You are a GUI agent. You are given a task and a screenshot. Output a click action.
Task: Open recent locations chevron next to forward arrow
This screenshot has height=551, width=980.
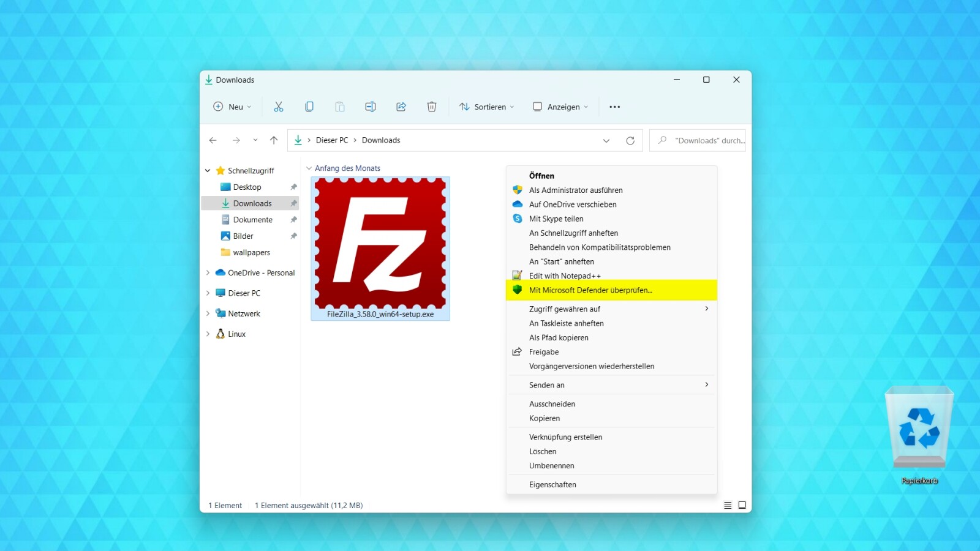coord(255,140)
